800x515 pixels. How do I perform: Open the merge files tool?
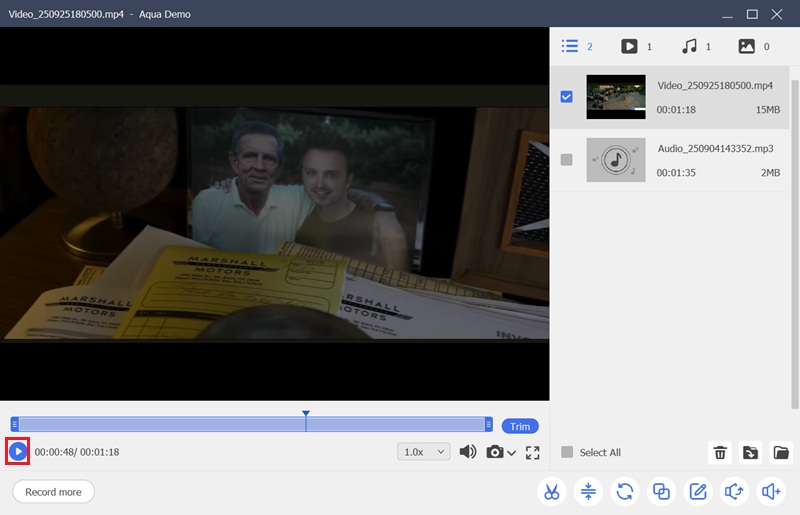[x=661, y=491]
